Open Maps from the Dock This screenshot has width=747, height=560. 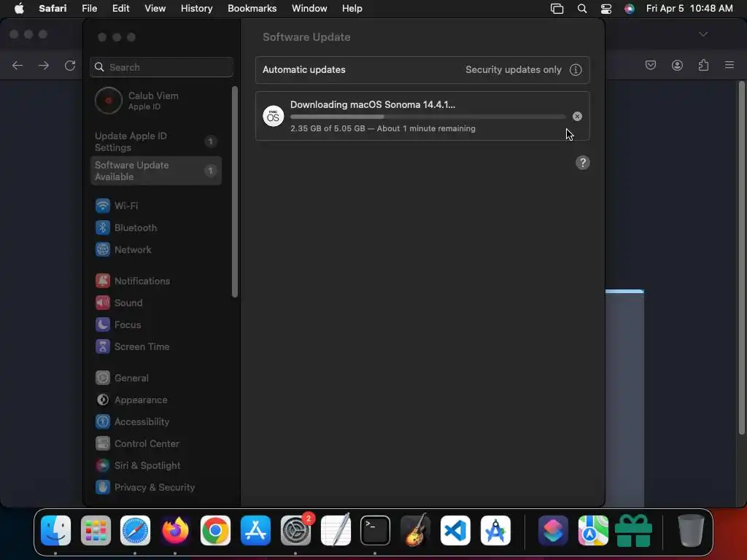(593, 531)
